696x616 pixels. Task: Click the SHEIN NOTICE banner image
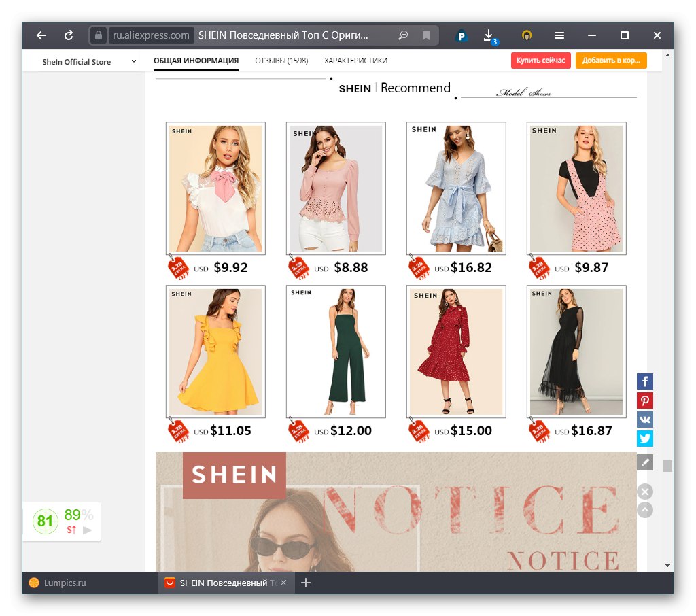(396, 512)
